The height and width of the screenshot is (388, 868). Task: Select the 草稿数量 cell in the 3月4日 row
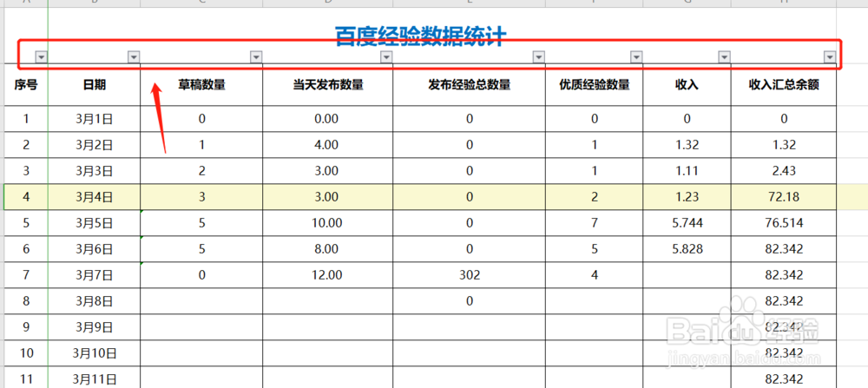201,197
